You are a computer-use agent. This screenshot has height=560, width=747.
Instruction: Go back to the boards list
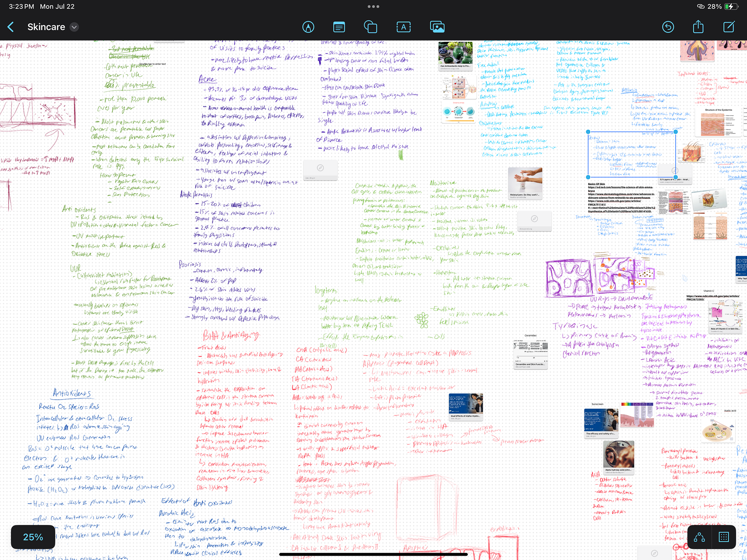tap(11, 27)
